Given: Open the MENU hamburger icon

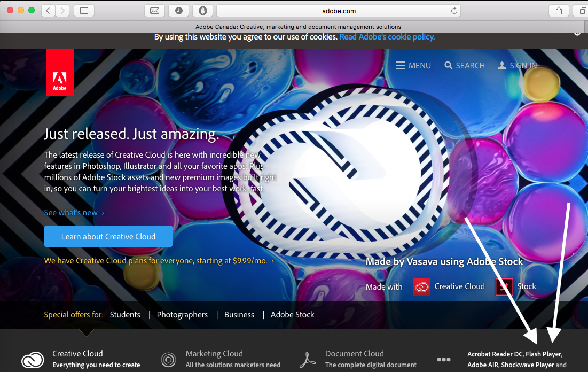Looking at the screenshot, I should 401,66.
